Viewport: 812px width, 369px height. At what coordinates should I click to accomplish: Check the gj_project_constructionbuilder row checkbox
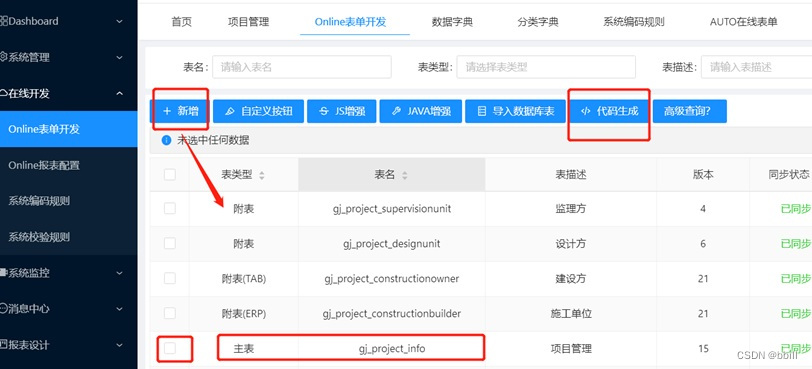tap(170, 313)
